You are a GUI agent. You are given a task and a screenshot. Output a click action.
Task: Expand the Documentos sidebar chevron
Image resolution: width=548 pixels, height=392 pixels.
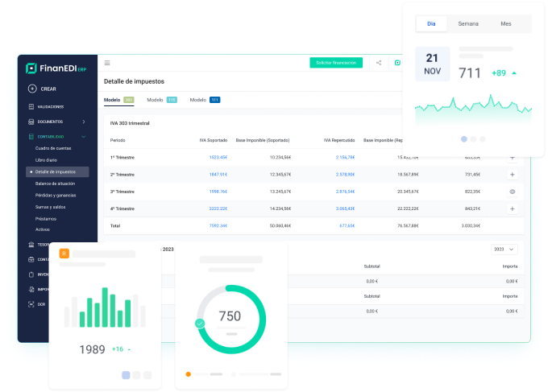84,122
